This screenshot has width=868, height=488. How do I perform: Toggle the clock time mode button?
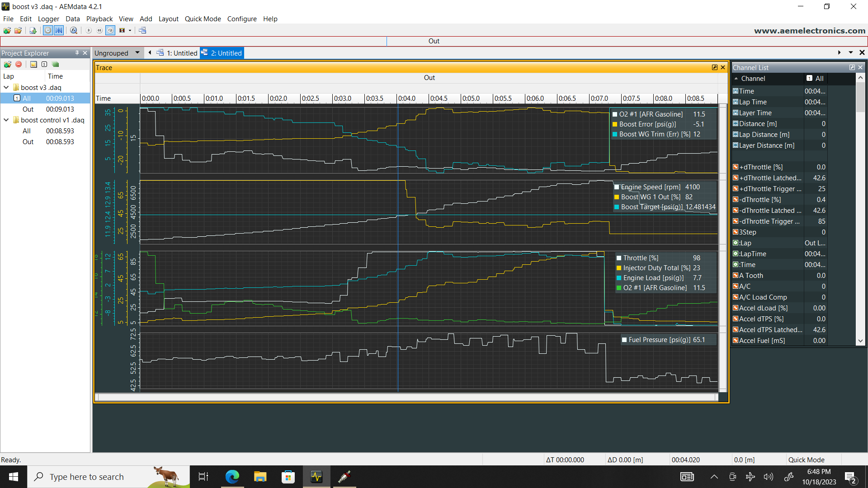(47, 30)
